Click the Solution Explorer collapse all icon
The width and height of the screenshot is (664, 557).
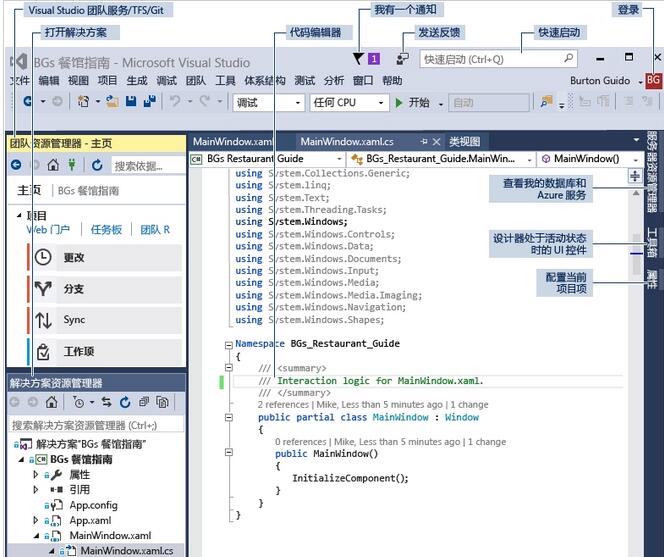click(144, 402)
